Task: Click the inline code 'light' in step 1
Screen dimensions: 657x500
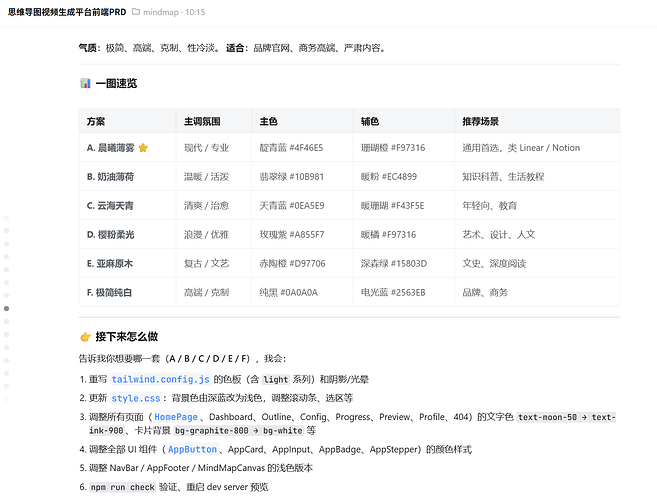Action: point(276,379)
